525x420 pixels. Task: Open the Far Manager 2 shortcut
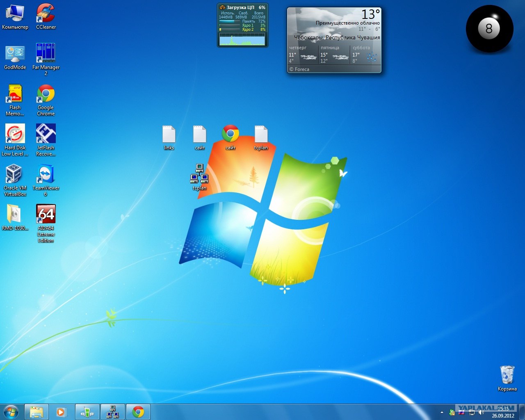tap(46, 59)
